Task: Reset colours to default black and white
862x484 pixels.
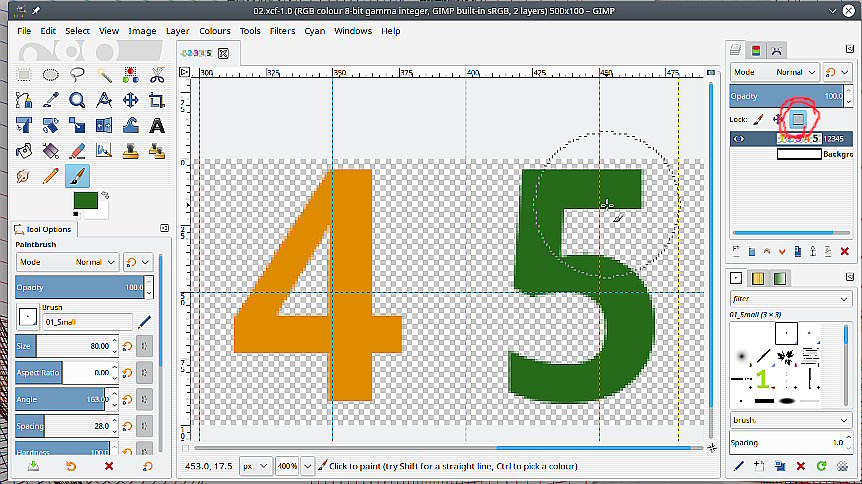Action: [x=76, y=214]
